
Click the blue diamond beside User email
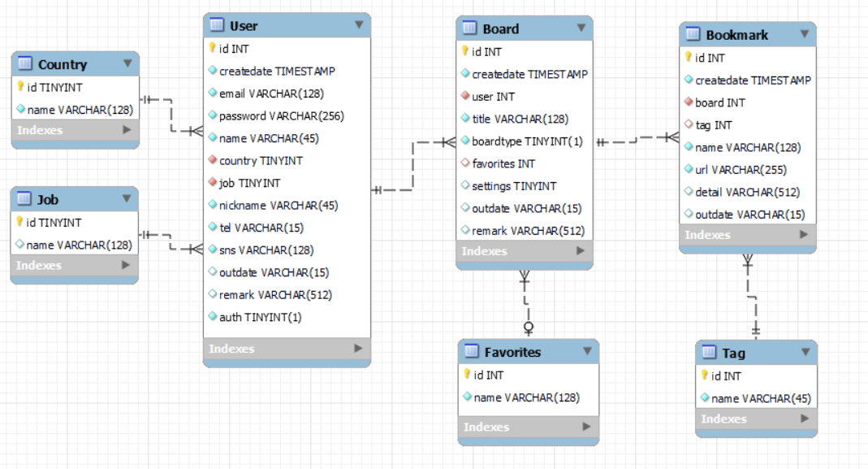click(213, 93)
